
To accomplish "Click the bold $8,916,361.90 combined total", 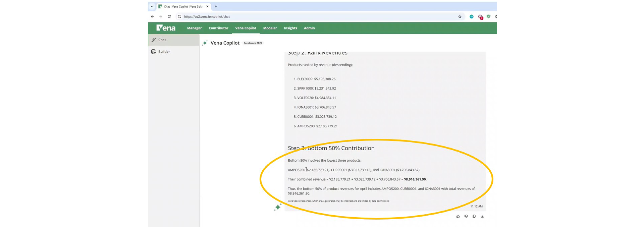I will [415, 179].
